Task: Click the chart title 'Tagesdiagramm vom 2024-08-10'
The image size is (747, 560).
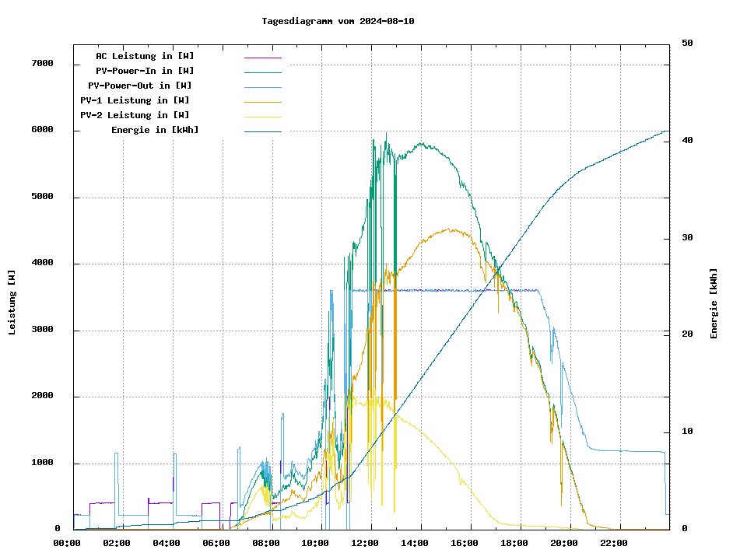Action: (x=338, y=21)
